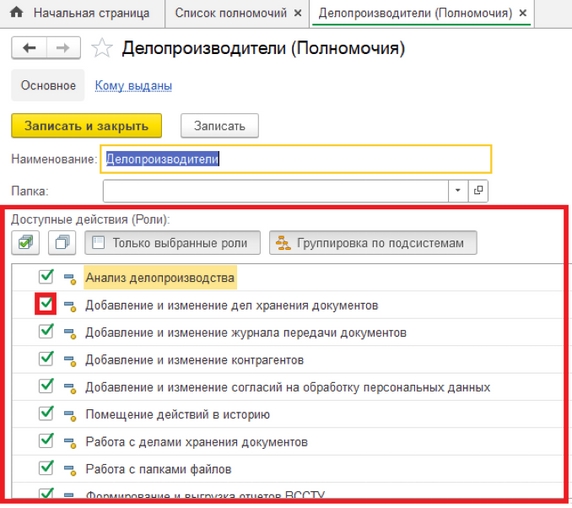
Task: Uncheck согласий на обработку персональных данных role
Action: [46, 386]
